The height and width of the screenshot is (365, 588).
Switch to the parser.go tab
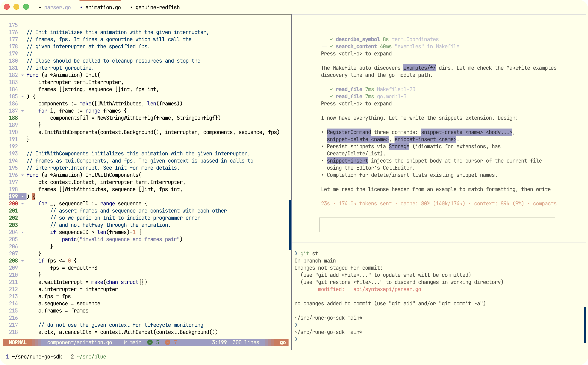57,7
